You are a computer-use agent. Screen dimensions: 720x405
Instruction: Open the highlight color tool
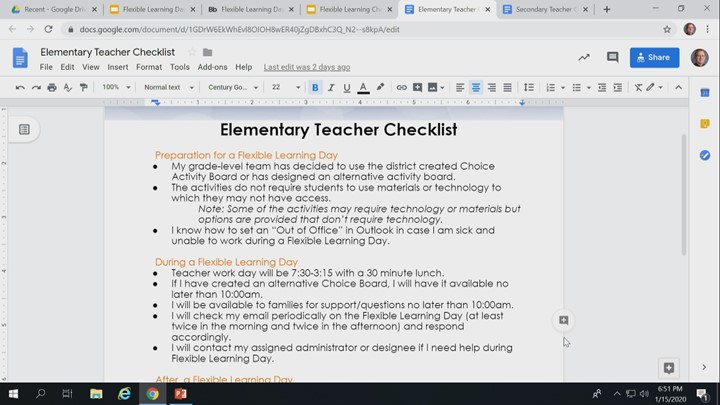click(x=380, y=87)
